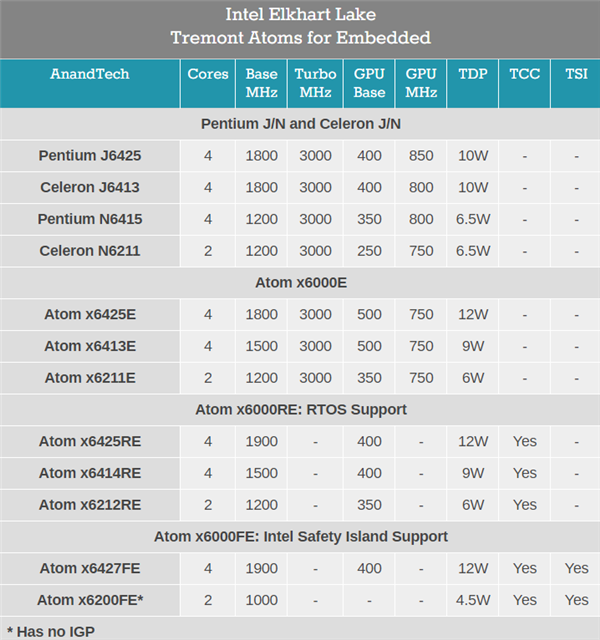Select the GPU MHz column header
The width and height of the screenshot is (600, 640).
pos(421,83)
